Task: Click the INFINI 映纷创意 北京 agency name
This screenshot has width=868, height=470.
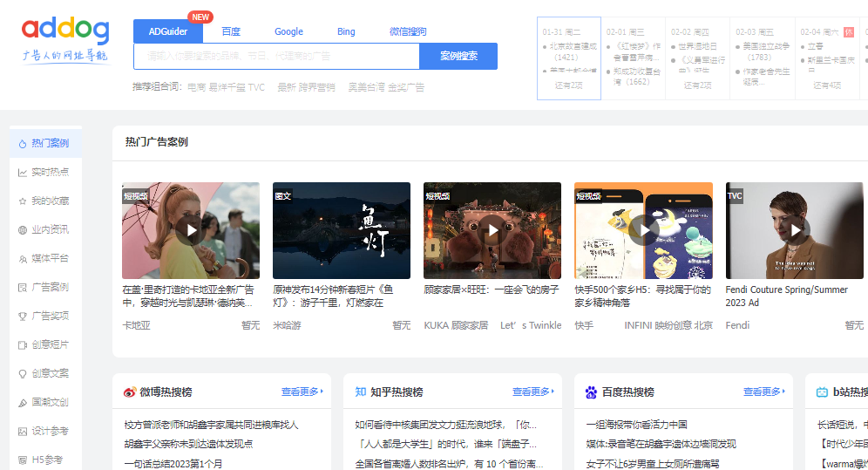Action: (x=668, y=325)
